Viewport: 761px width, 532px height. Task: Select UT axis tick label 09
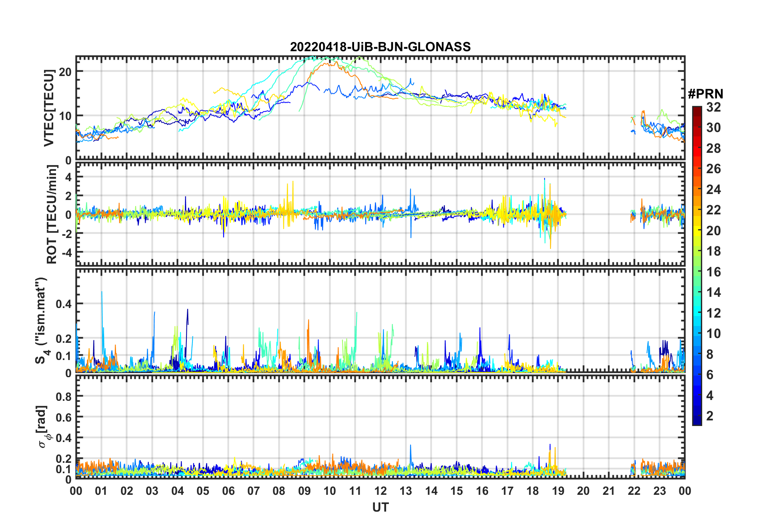(x=304, y=491)
